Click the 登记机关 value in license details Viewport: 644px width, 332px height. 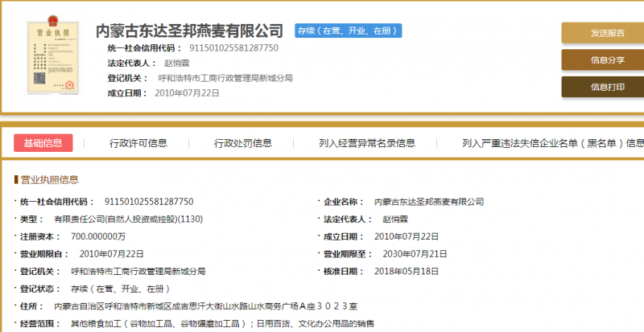click(138, 271)
